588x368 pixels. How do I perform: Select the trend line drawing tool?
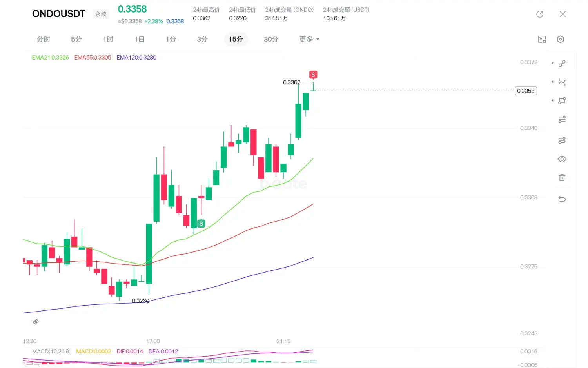pyautogui.click(x=562, y=63)
